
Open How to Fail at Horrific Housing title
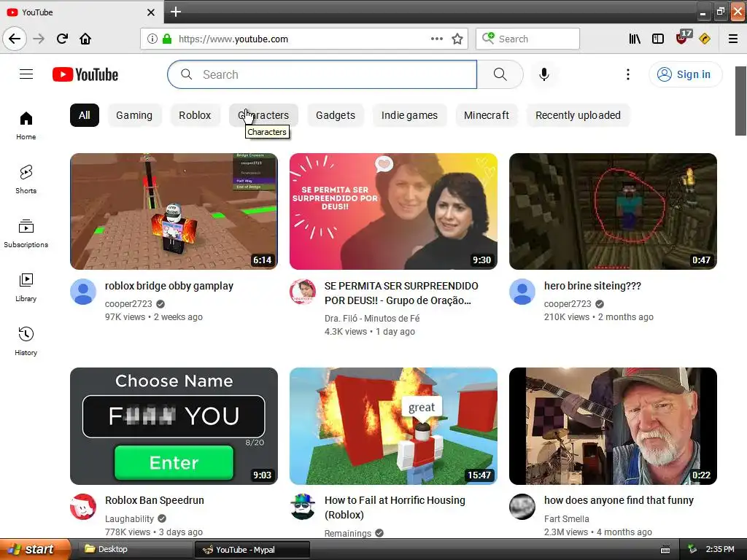(395, 507)
